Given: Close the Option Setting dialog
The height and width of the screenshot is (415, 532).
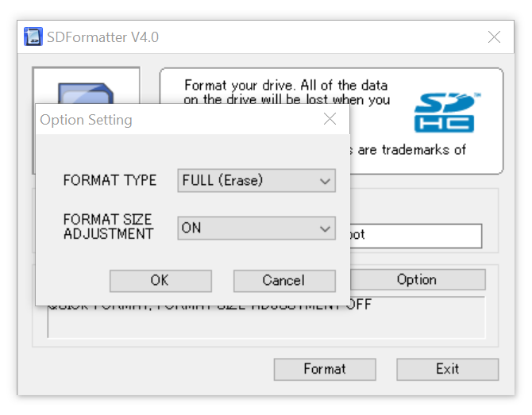Looking at the screenshot, I should point(330,120).
